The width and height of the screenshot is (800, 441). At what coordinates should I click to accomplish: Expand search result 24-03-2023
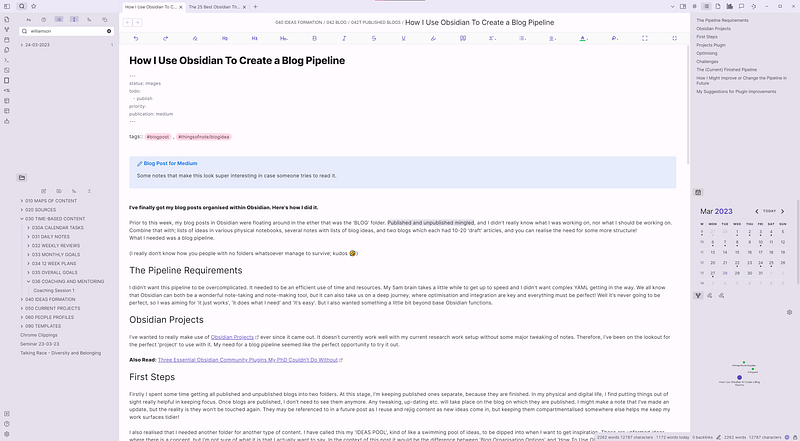click(21, 45)
